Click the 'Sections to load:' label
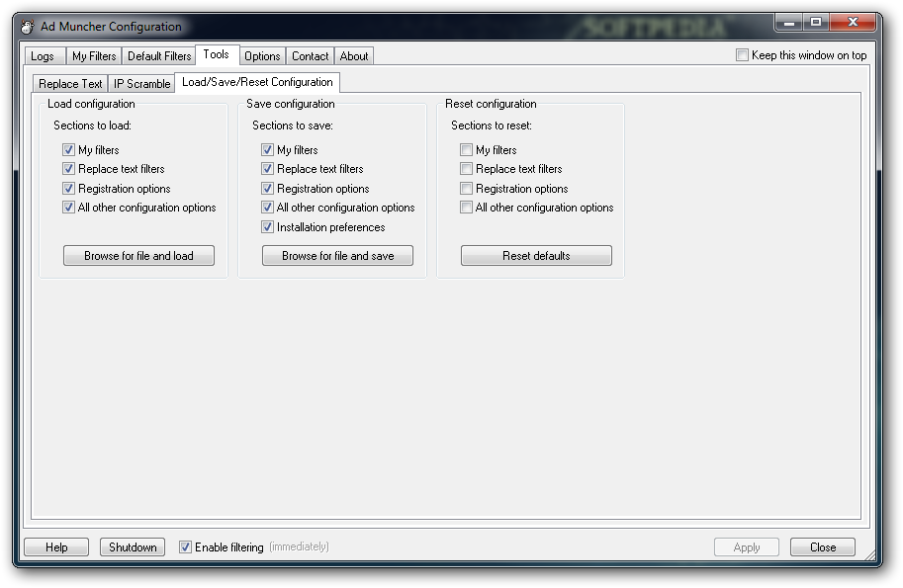This screenshot has width=903, height=588. (92, 126)
